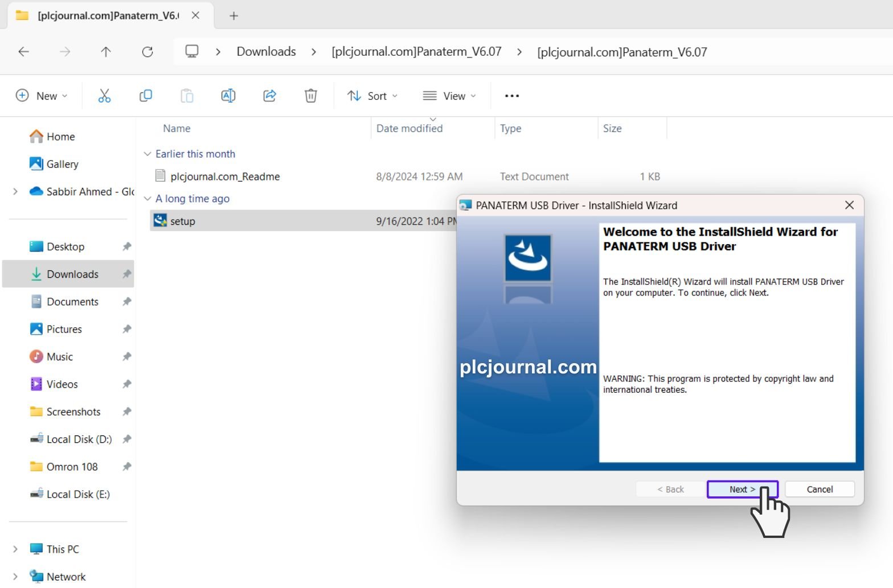This screenshot has width=893, height=588.
Task: Click the Cut scissors icon in toolbar
Action: [104, 96]
